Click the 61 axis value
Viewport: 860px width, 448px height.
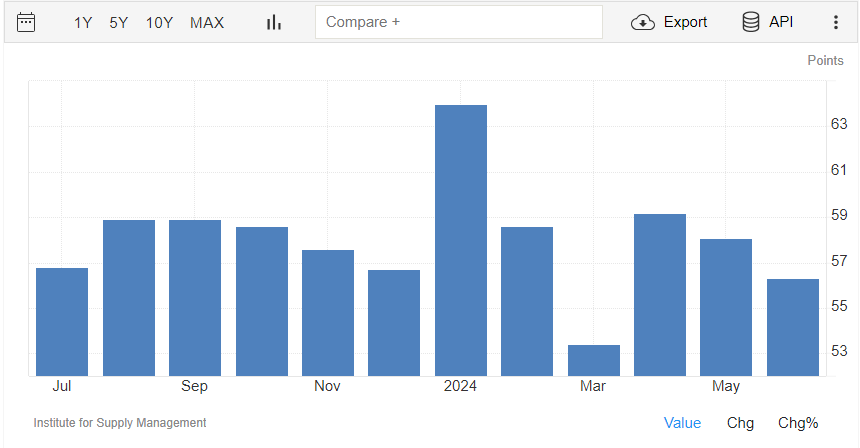(x=839, y=170)
